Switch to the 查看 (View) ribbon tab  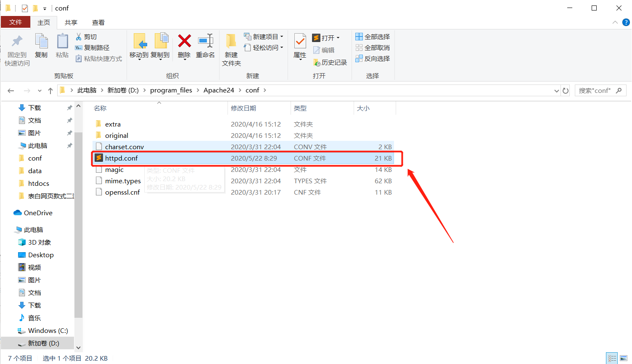click(98, 22)
